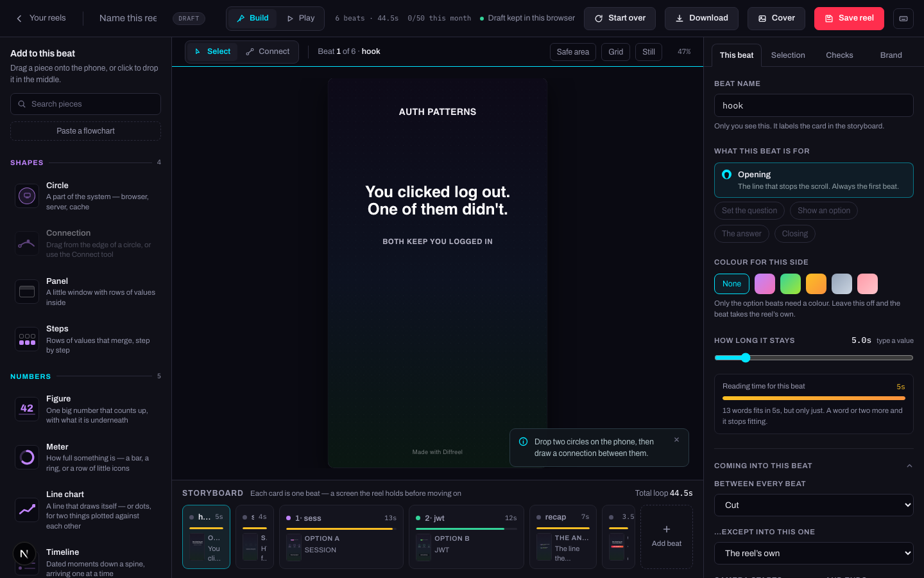Choose Set the question purpose
This screenshot has width=924, height=578.
749,211
